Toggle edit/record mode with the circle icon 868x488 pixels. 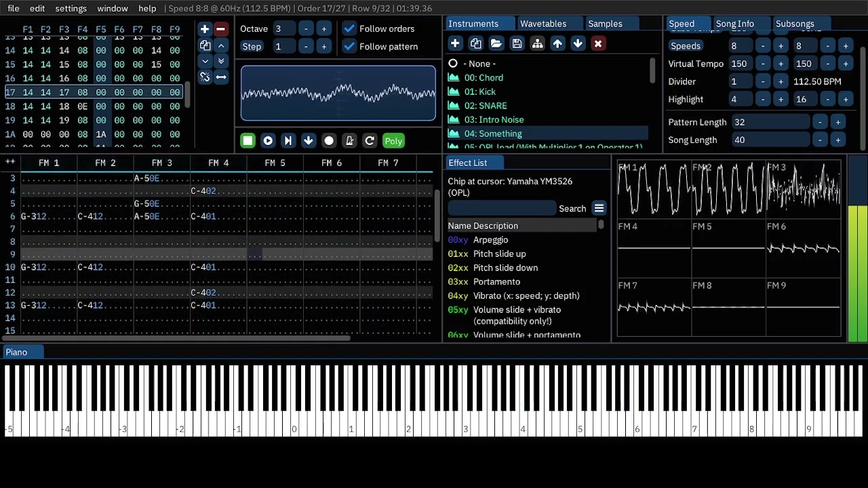tap(329, 141)
